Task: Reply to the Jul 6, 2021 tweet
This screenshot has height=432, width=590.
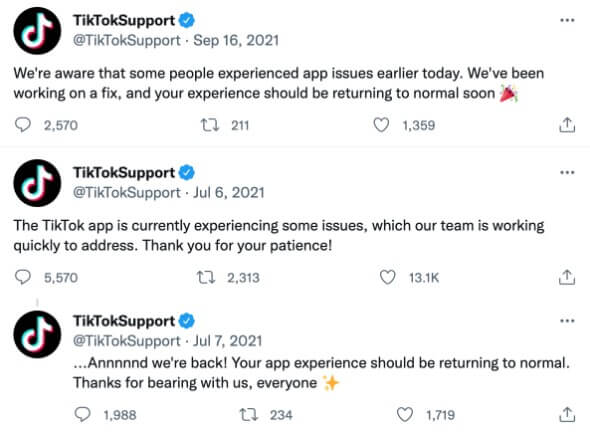Action: point(23,277)
